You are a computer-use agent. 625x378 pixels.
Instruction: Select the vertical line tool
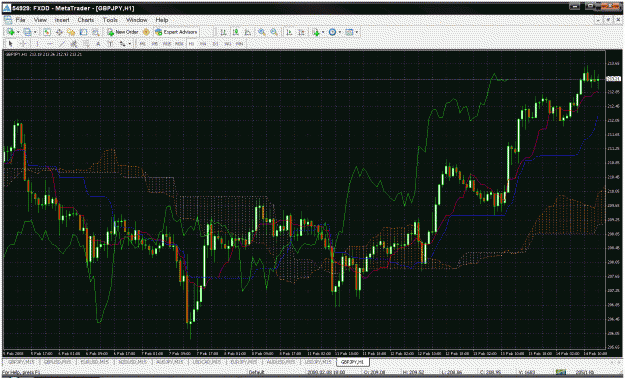37,44
